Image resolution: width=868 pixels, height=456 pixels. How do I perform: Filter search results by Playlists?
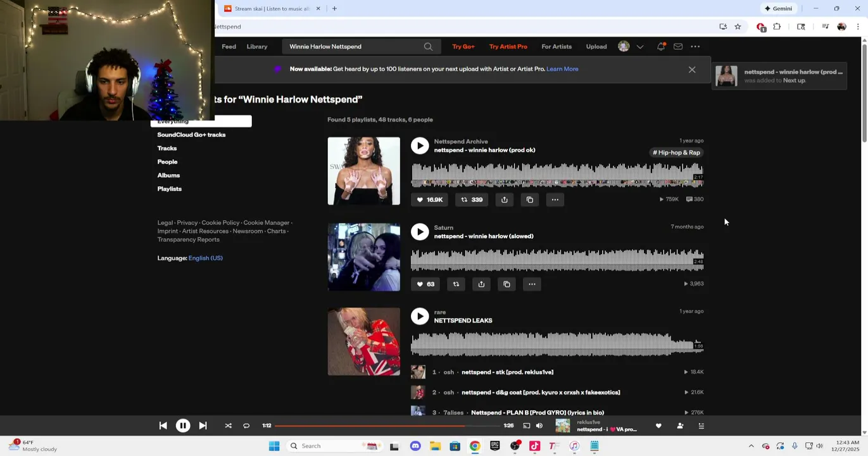point(169,189)
